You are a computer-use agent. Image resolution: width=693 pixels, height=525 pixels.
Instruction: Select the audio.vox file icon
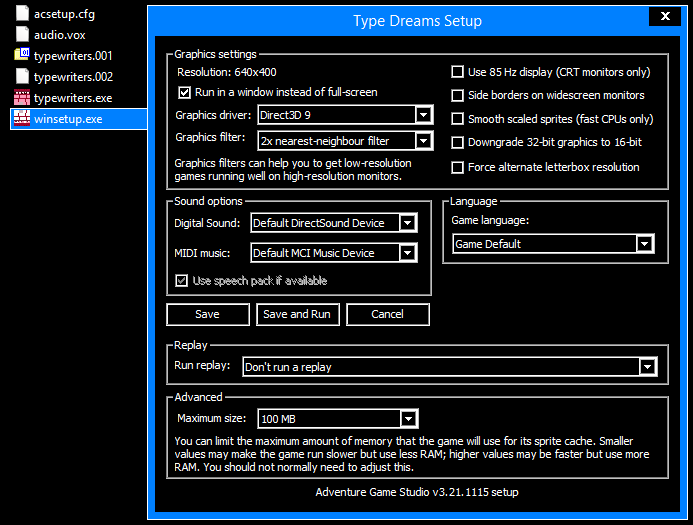click(22, 34)
